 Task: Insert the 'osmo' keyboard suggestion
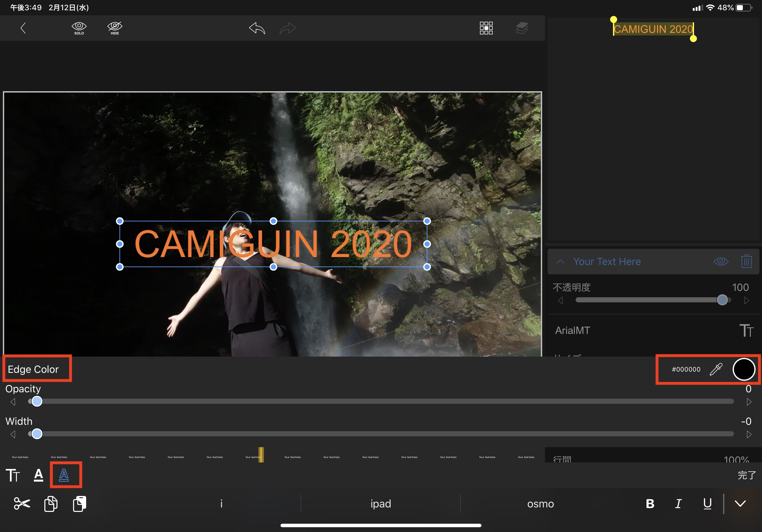click(x=540, y=504)
